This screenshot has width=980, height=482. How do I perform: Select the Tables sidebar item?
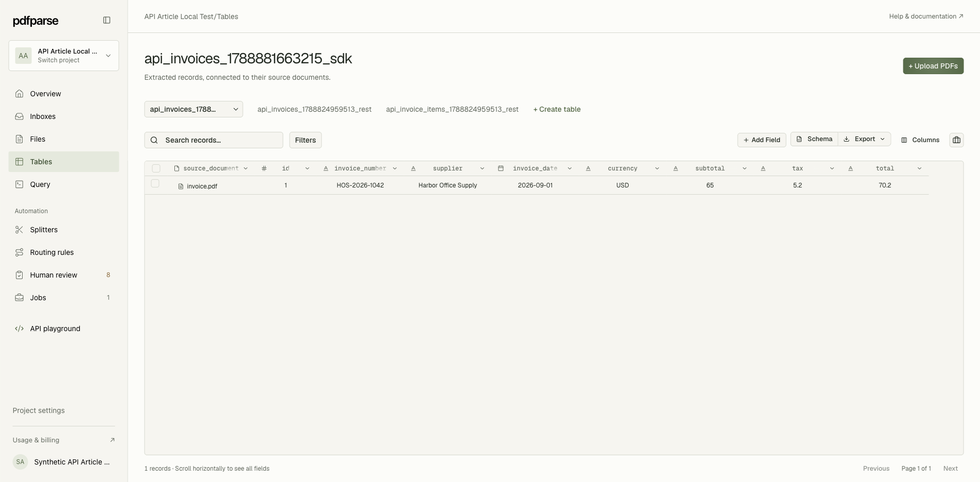64,162
